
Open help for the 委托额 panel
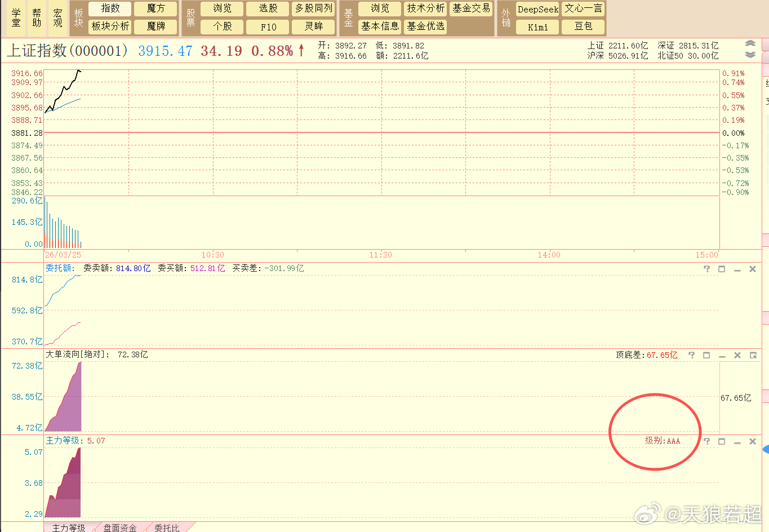click(707, 269)
